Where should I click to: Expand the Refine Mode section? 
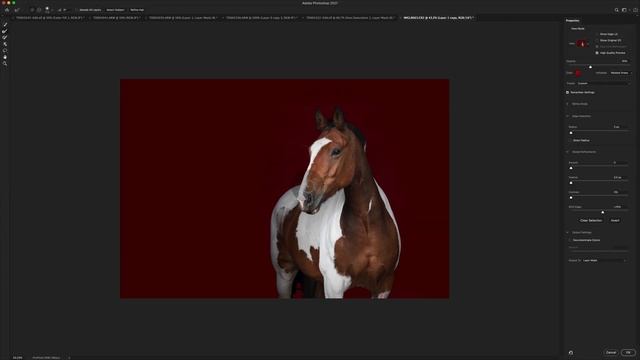tap(567, 104)
